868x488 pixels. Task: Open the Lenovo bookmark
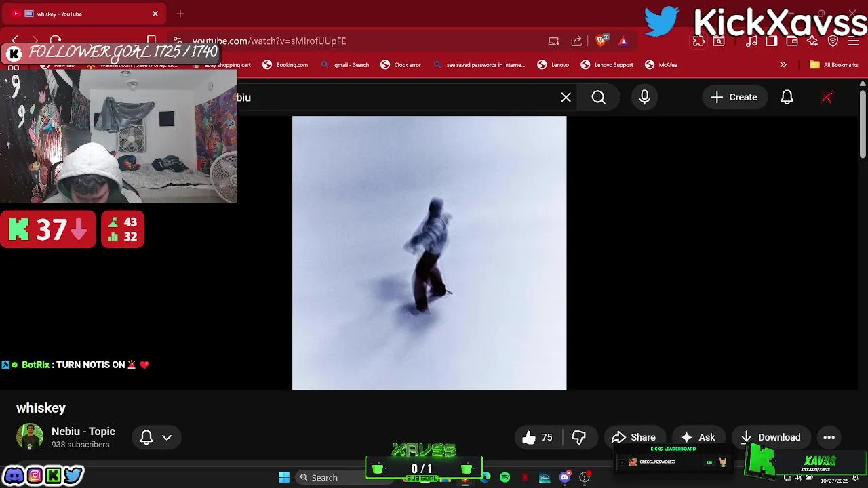(553, 65)
